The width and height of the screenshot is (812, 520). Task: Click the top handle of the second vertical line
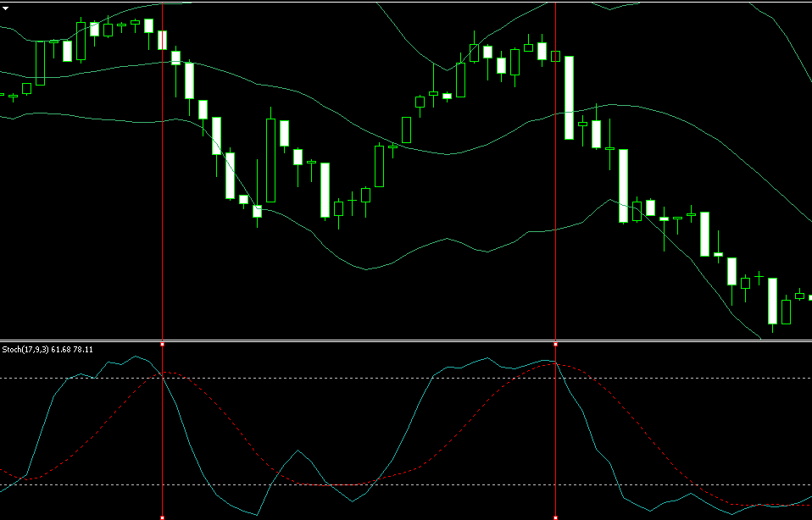556,344
